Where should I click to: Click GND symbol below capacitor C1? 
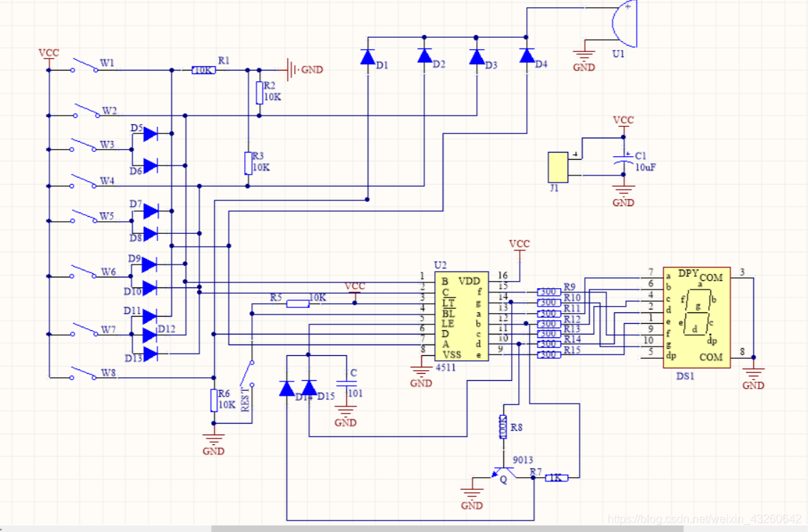click(624, 196)
